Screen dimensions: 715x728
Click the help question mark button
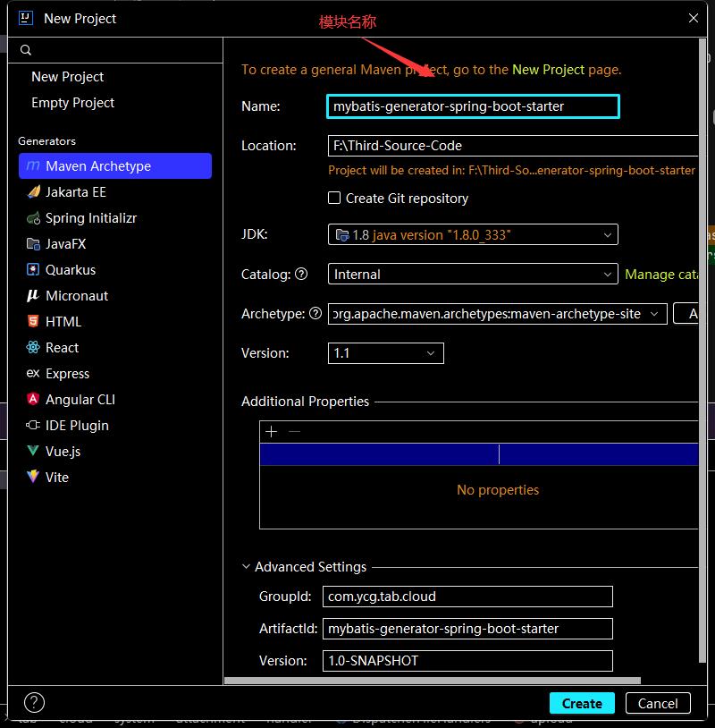(34, 703)
